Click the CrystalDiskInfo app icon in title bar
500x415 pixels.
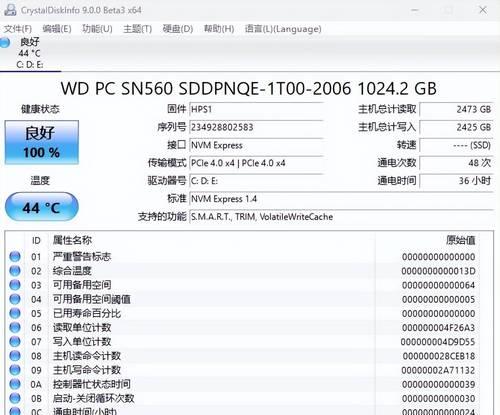(x=10, y=10)
